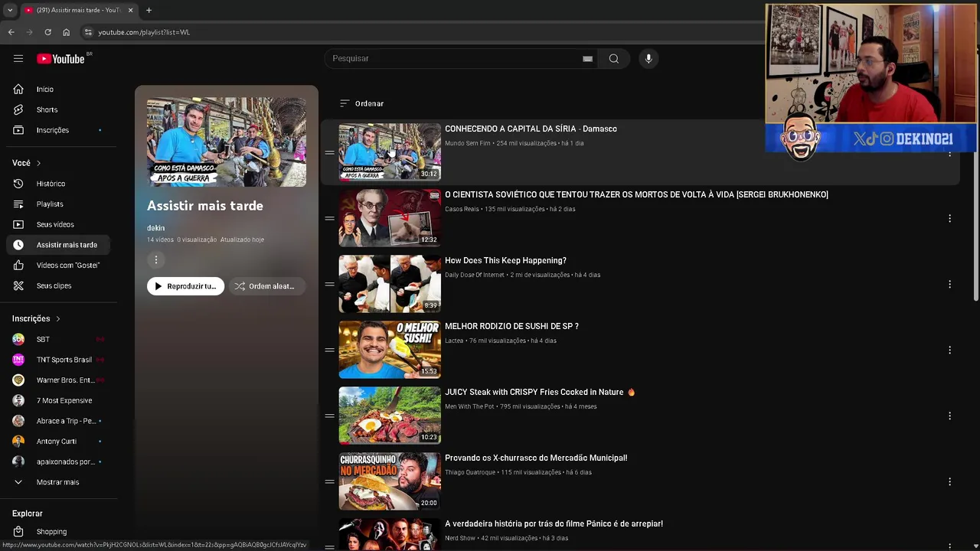Open thumbnail of Cientista Soviético video
The width and height of the screenshot is (980, 551).
[390, 218]
